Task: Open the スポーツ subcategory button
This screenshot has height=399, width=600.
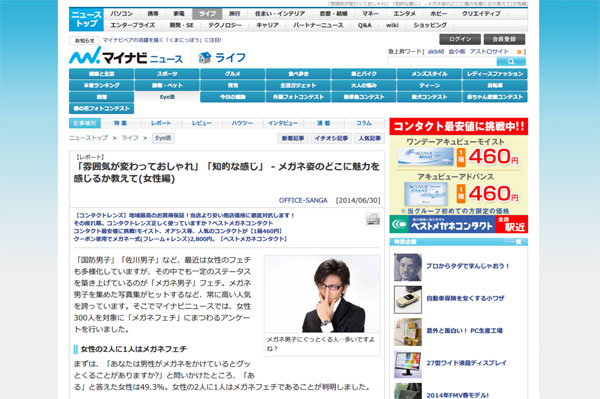Action: pyautogui.click(x=167, y=74)
